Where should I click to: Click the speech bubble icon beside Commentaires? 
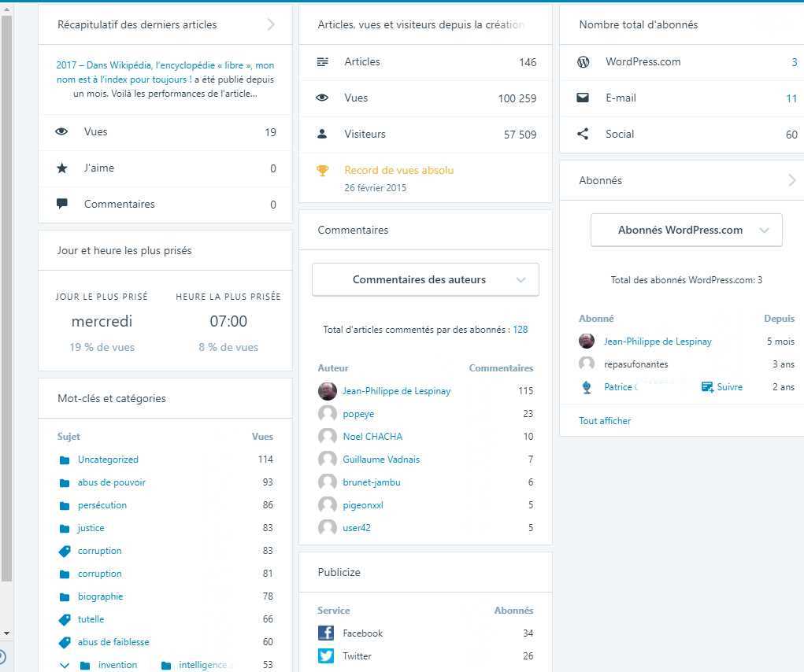coord(61,204)
